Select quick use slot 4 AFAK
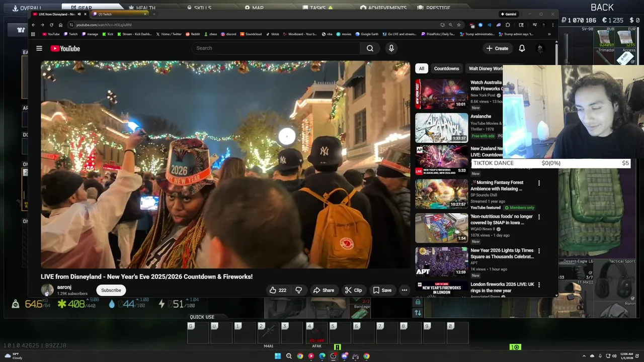This screenshot has height=362, width=644. (x=316, y=334)
